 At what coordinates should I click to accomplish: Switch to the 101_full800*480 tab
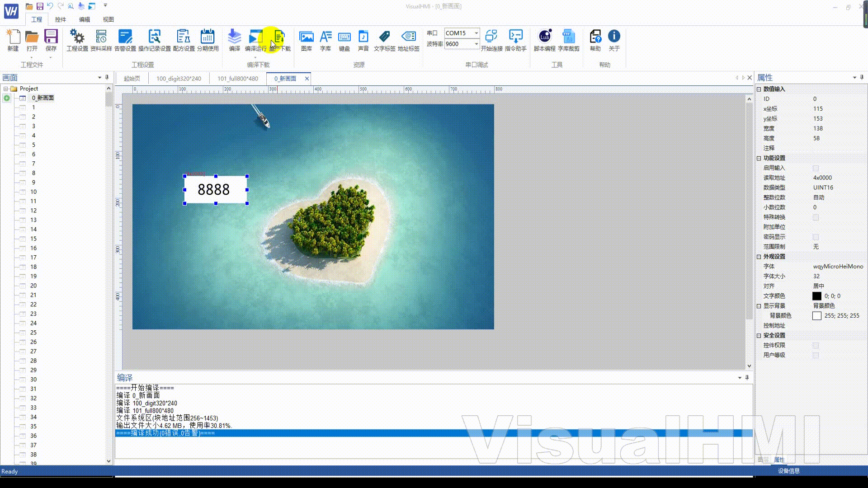tap(238, 79)
